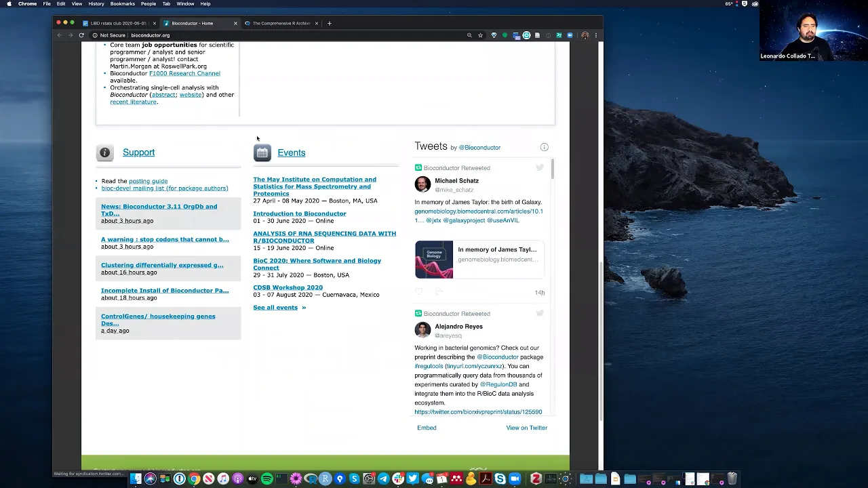
Task: Click the Alejandro Reyes avatar
Action: pyautogui.click(x=422, y=330)
